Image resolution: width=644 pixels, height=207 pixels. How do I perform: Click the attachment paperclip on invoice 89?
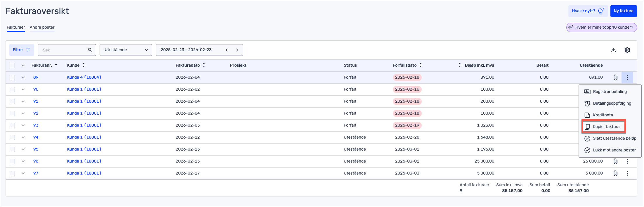pyautogui.click(x=615, y=77)
